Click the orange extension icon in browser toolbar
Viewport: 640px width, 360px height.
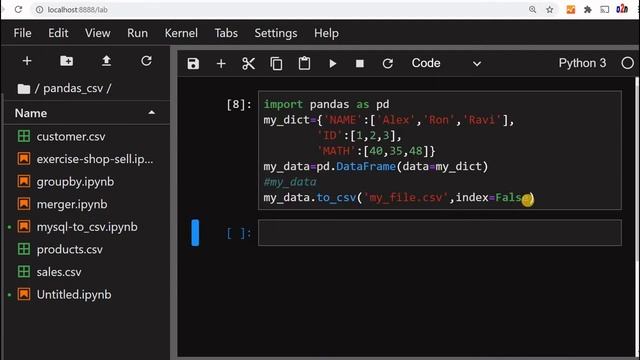pos(571,9)
